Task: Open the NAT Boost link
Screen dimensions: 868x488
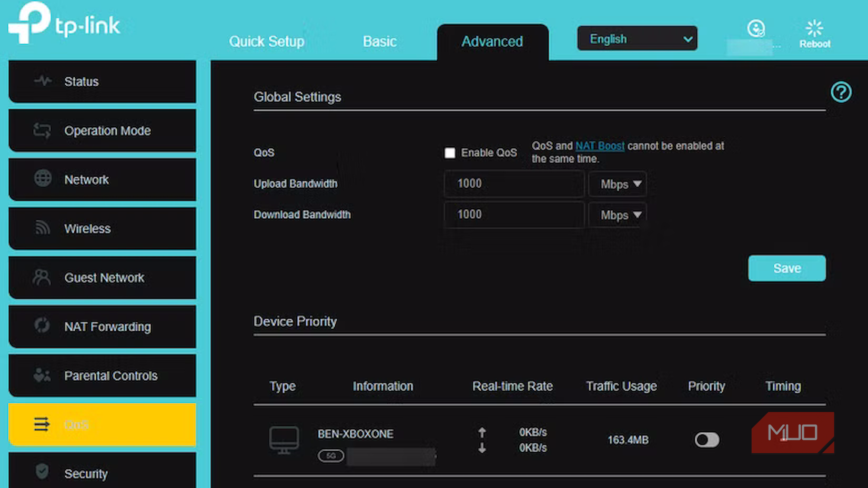Action: click(600, 146)
